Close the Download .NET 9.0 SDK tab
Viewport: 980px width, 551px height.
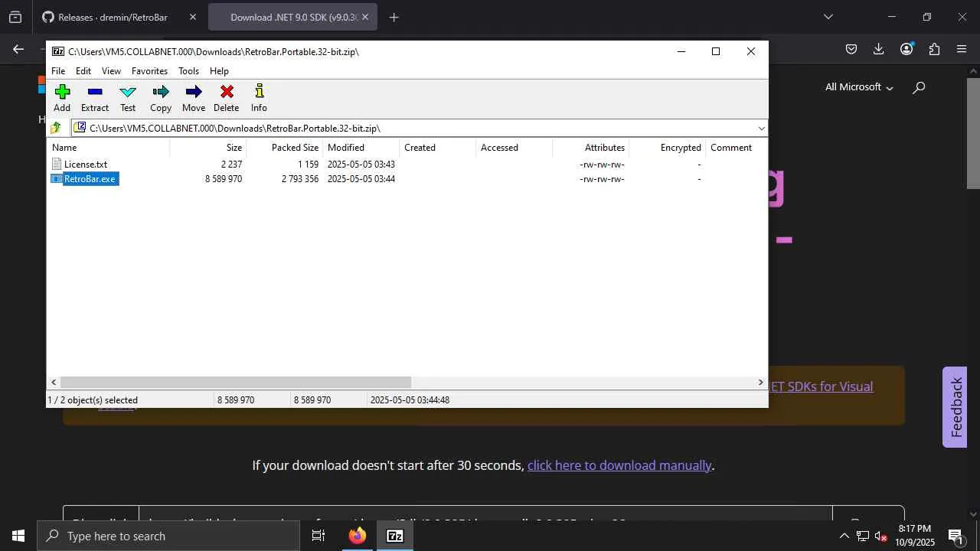point(365,17)
